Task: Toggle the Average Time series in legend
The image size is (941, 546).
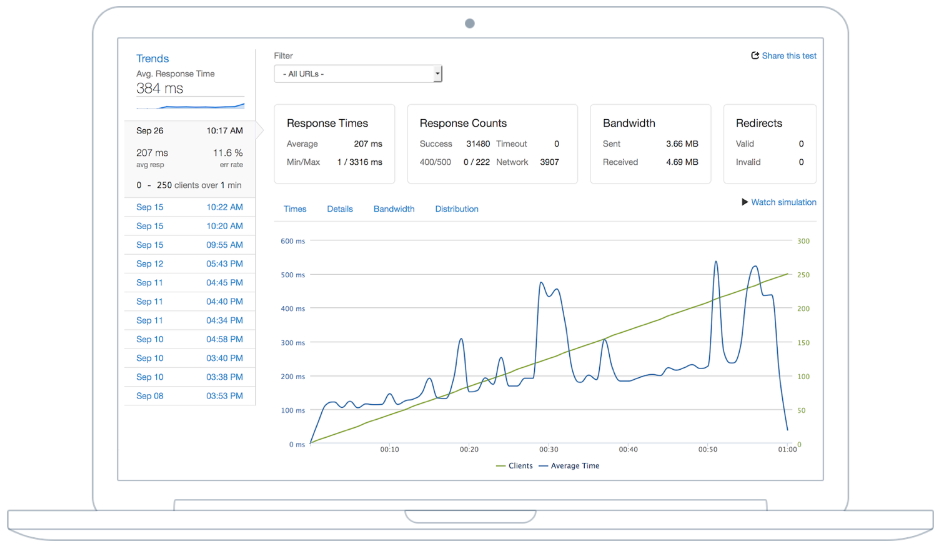Action: (569, 465)
